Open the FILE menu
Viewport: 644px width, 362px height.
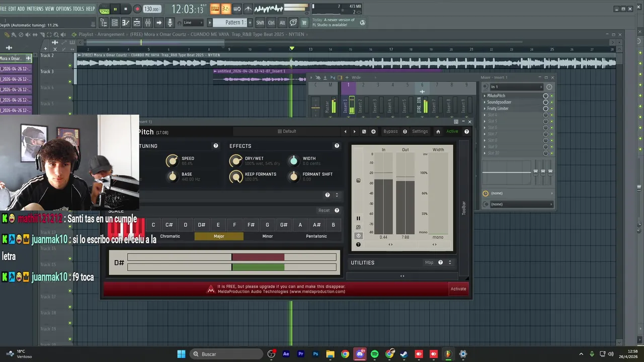coord(4,9)
